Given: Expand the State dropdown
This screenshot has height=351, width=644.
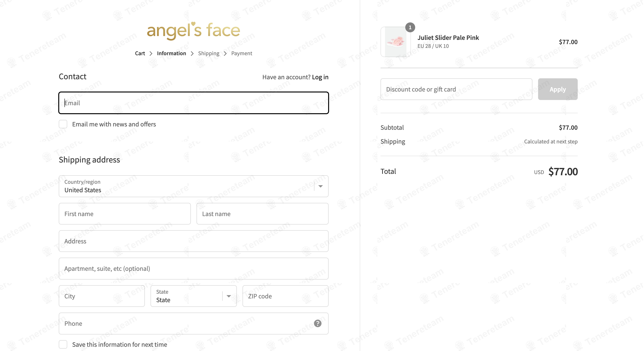Looking at the screenshot, I should point(193,296).
